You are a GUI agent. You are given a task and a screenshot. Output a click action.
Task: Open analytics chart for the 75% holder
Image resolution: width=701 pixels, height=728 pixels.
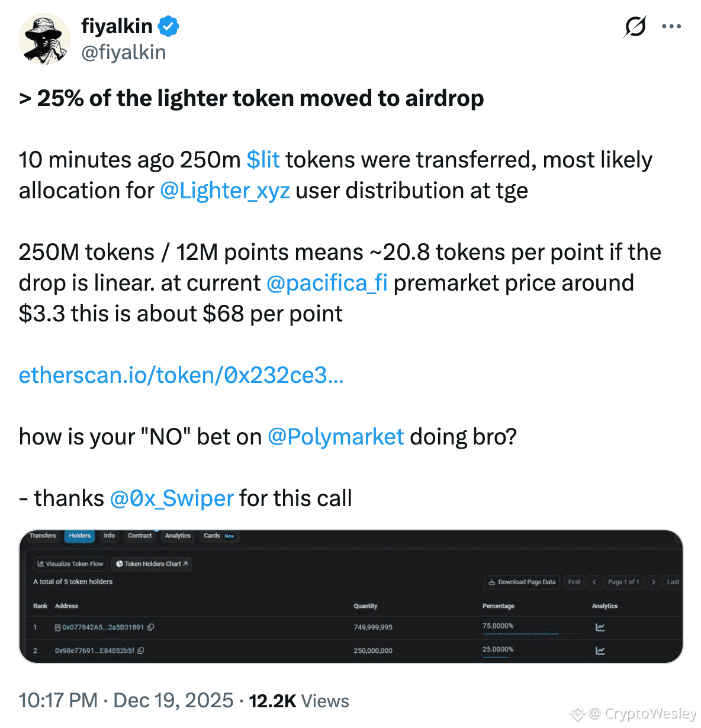click(x=600, y=627)
